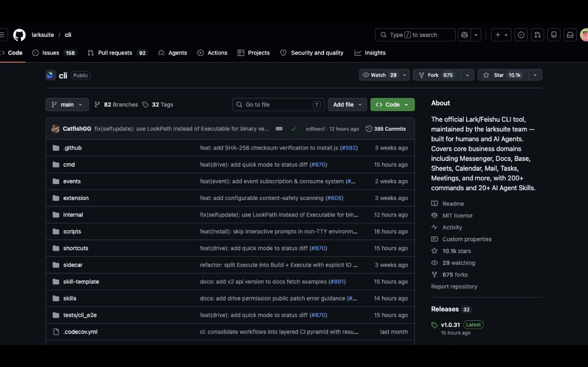Open the Security and quality tab
Image resolution: width=588 pixels, height=367 pixels.
click(312, 53)
